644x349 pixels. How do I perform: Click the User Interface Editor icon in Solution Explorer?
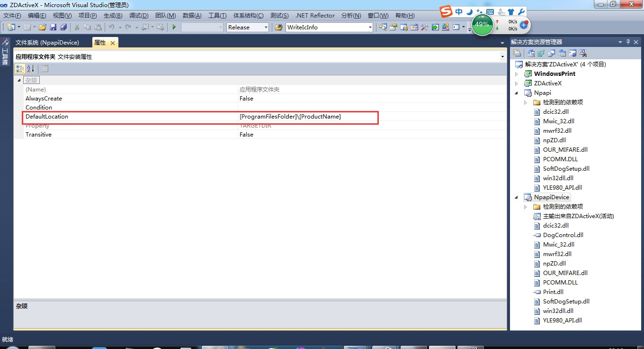[x=562, y=53]
